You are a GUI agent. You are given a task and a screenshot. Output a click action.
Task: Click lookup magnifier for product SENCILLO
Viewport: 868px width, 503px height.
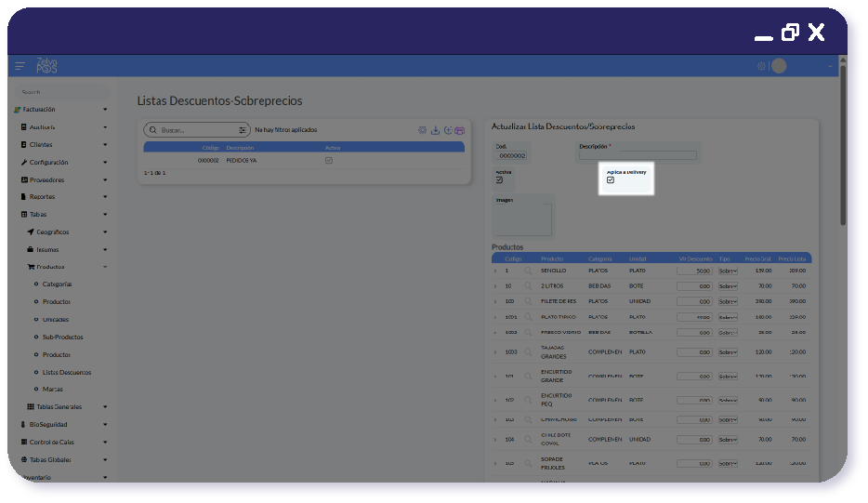[528, 271]
